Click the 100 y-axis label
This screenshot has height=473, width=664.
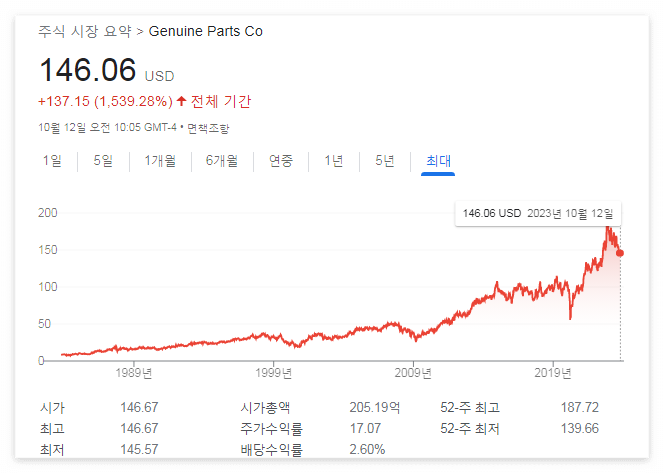(x=47, y=287)
